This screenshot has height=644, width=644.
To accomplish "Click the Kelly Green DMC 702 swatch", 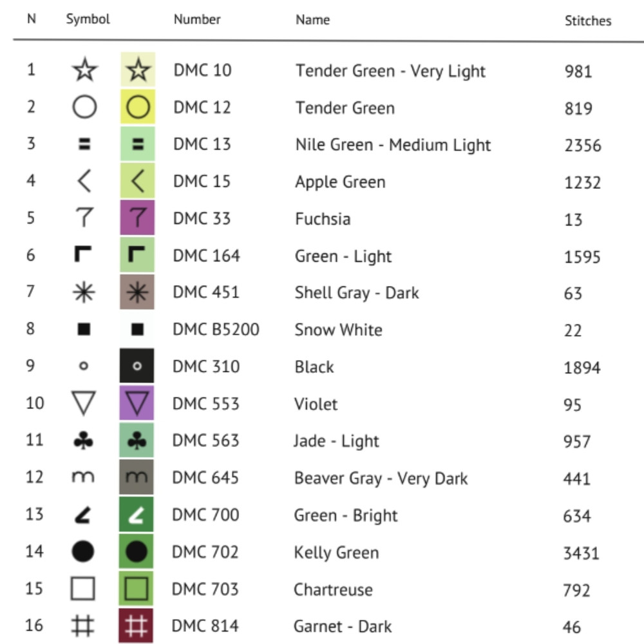I will click(x=137, y=552).
